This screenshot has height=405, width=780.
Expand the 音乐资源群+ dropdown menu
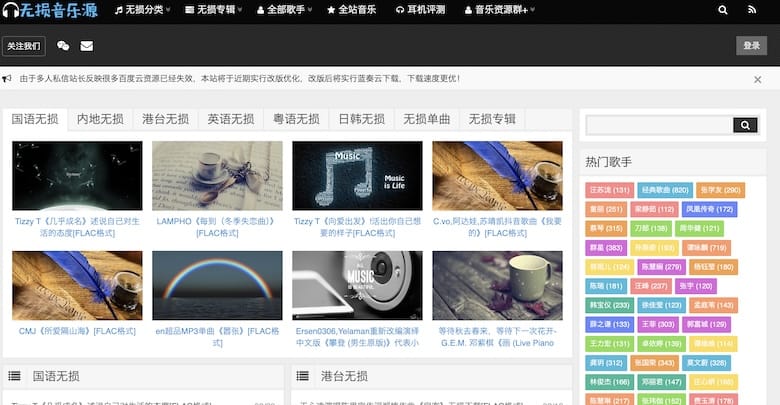click(499, 9)
